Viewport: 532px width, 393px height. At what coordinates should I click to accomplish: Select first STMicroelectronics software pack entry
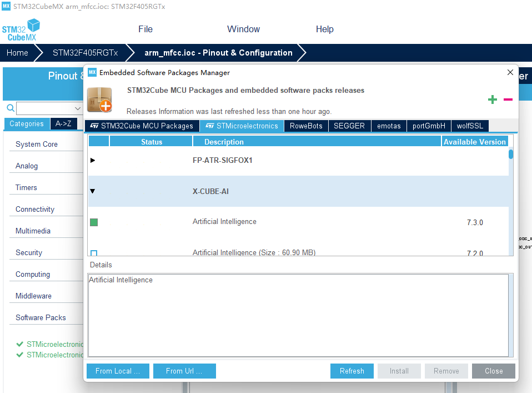(50, 344)
